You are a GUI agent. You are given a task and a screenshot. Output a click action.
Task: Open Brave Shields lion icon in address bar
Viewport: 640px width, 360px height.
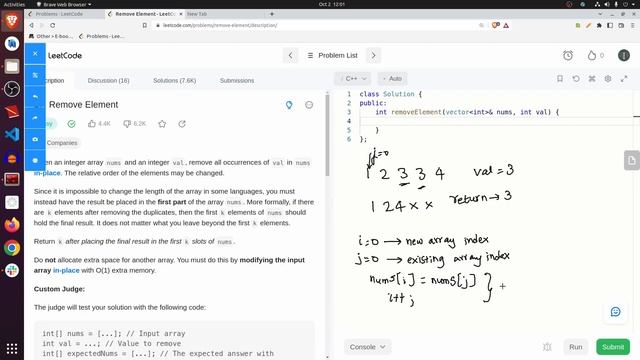496,25
